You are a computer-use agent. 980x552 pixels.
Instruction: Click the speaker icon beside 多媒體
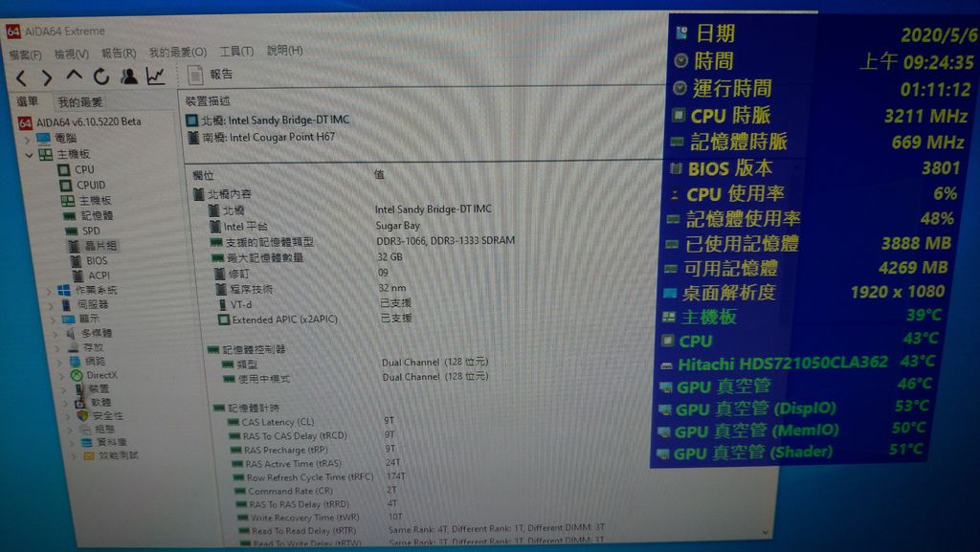click(71, 334)
